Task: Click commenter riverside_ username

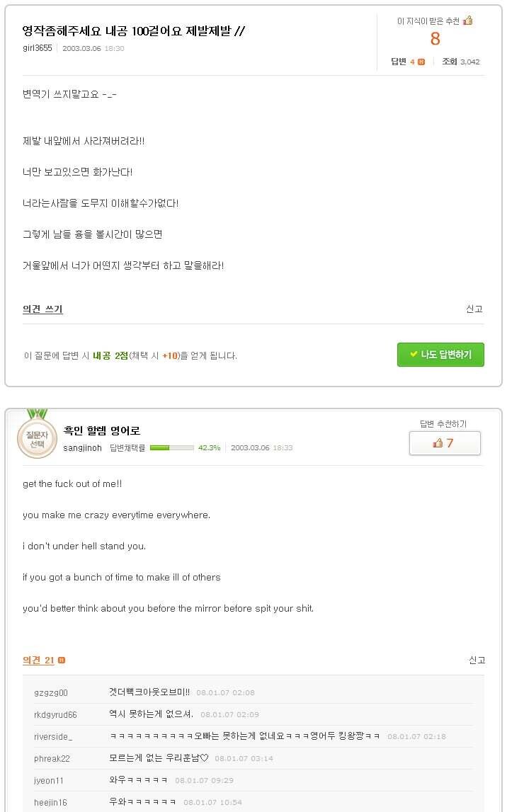Action: [53, 737]
